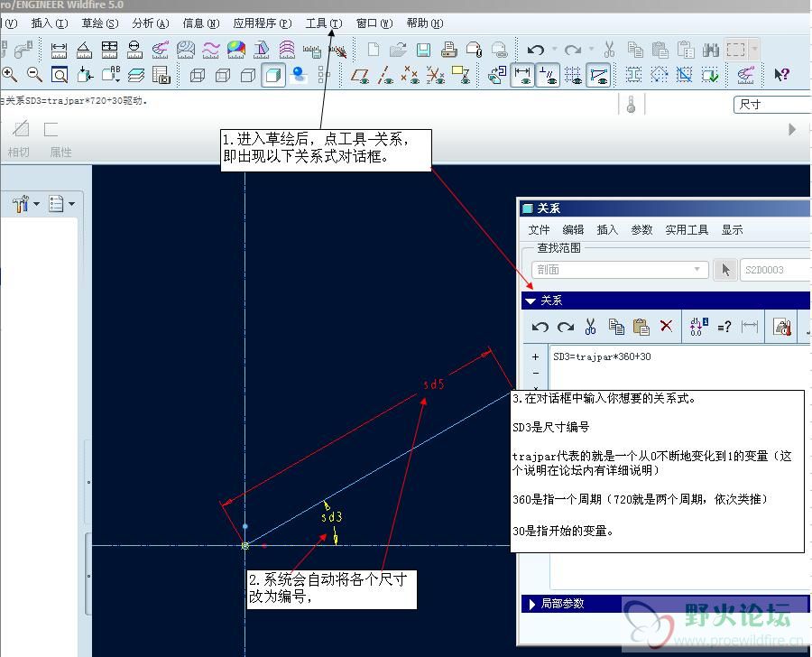Toggle datum planes display
The height and width of the screenshot is (657, 812).
pos(359,75)
